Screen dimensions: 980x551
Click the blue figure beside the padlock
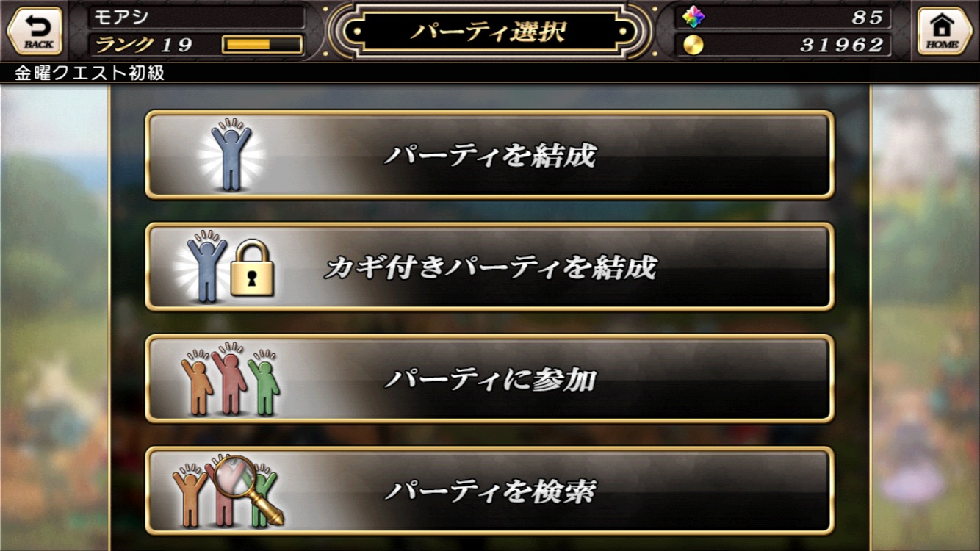pos(207,267)
